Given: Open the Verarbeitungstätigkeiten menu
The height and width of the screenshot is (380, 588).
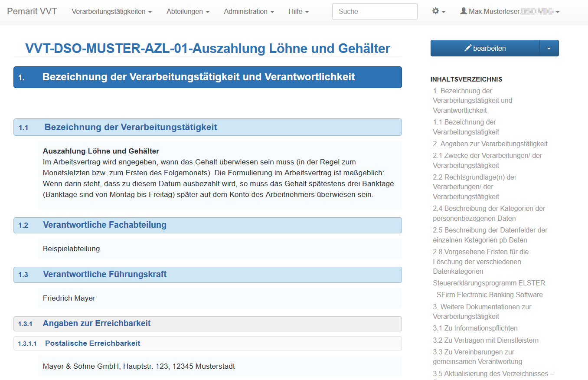Looking at the screenshot, I should [x=111, y=12].
